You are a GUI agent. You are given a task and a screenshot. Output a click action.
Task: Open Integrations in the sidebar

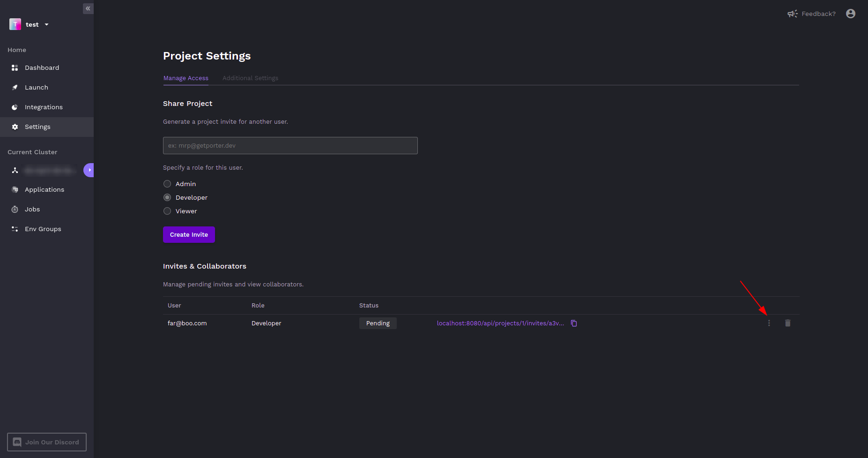[44, 107]
